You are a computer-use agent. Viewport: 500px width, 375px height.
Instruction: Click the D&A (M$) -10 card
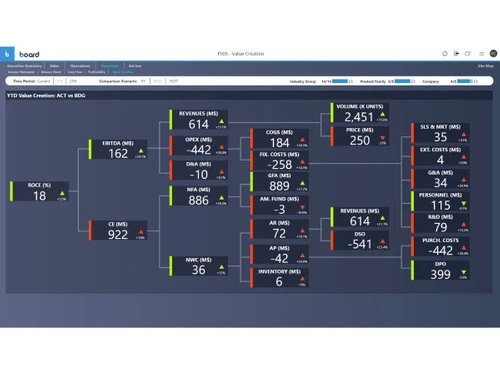198,170
